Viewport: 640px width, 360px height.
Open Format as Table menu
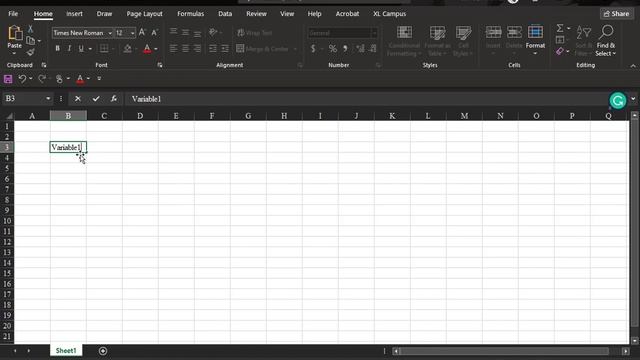coord(437,41)
